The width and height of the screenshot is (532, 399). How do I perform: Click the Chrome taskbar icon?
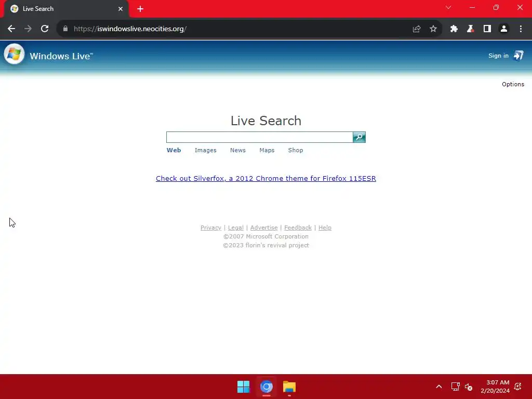(x=267, y=387)
